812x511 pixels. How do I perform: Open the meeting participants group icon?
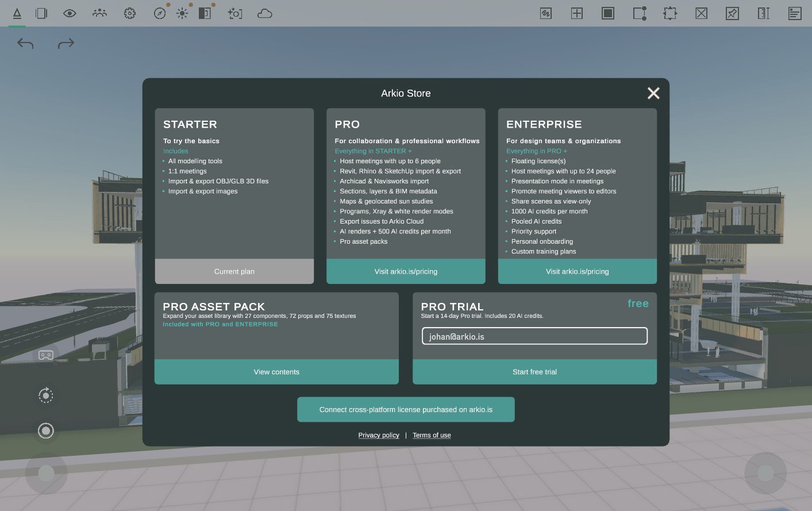tap(99, 13)
